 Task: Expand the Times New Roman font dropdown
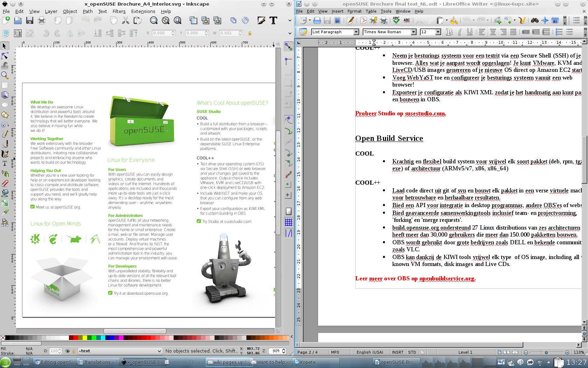(x=413, y=32)
